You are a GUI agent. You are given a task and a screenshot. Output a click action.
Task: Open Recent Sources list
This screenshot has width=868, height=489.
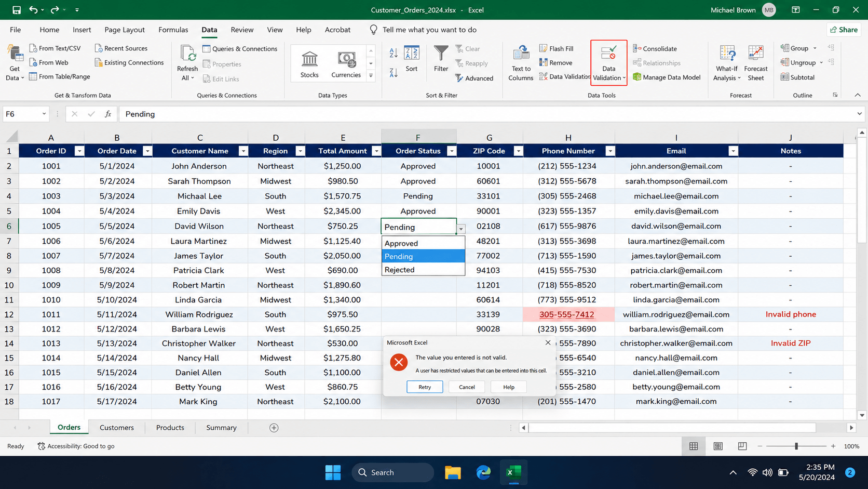pos(121,48)
